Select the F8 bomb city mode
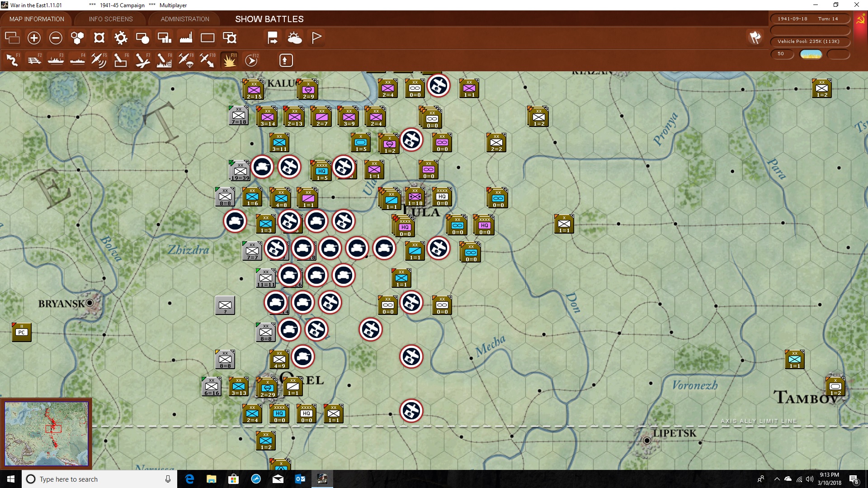This screenshot has width=868, height=488. [x=164, y=60]
